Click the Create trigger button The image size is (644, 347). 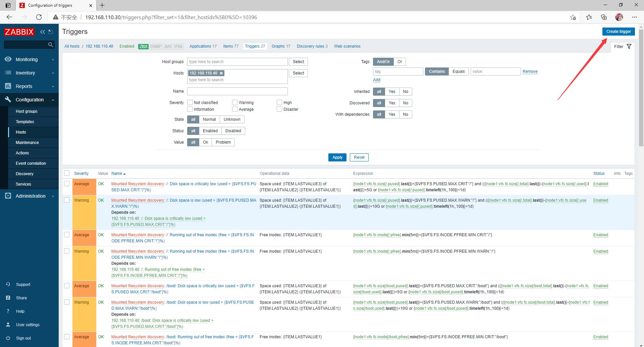(x=619, y=32)
